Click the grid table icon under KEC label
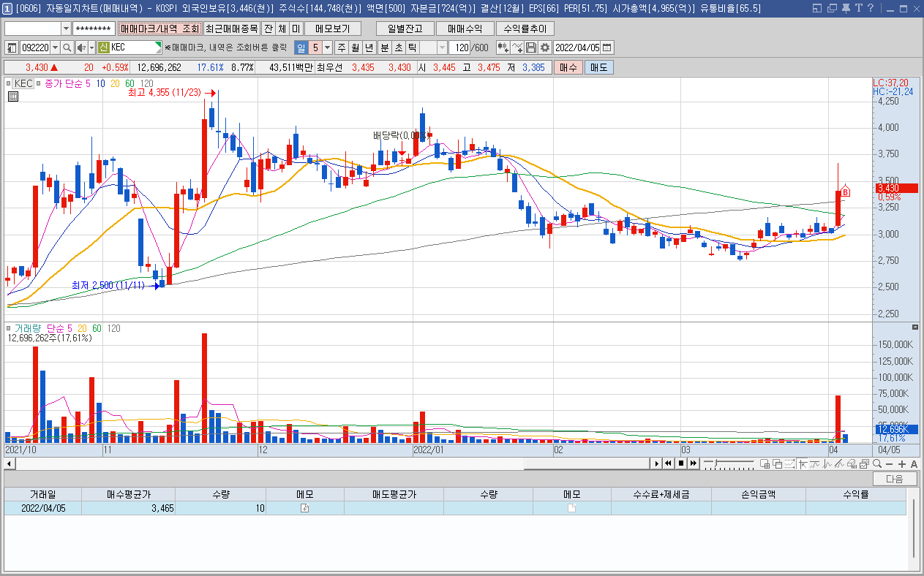This screenshot has height=576, width=924. [13, 96]
